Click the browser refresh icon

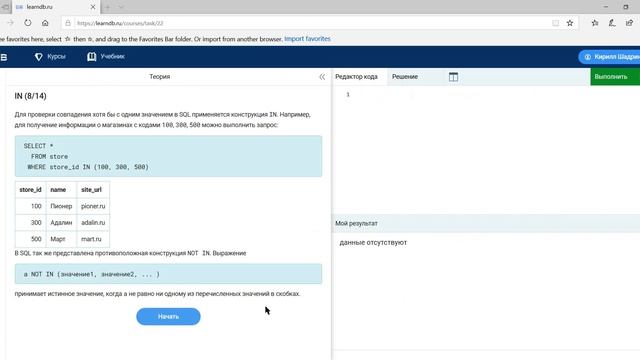point(27,23)
